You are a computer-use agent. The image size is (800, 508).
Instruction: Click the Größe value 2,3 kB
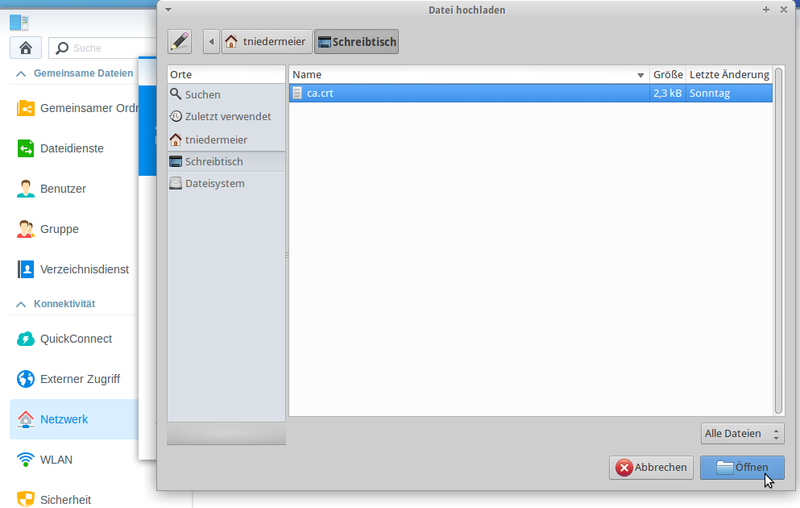[667, 93]
